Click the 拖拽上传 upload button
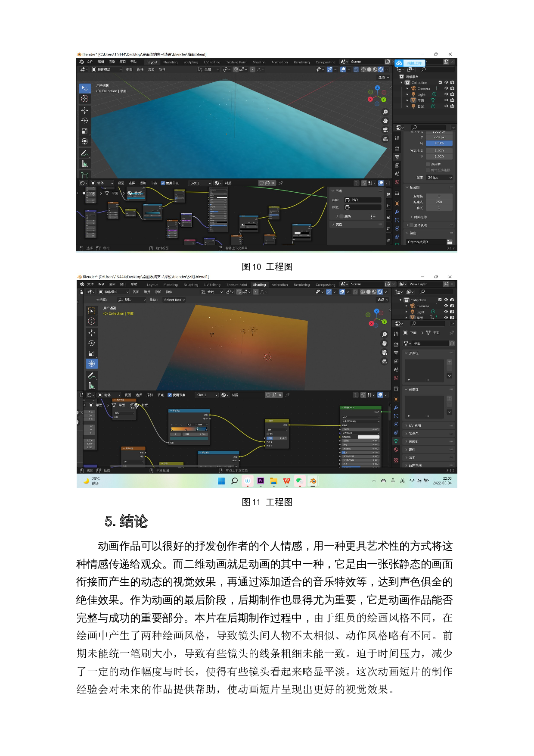Image resolution: width=534 pixels, height=756 pixels. tap(414, 63)
